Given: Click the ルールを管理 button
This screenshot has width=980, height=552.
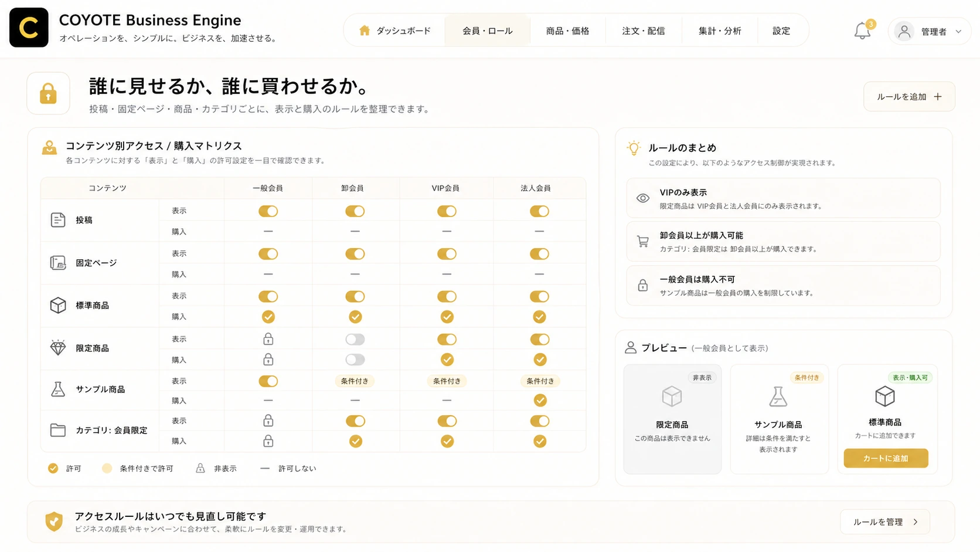Looking at the screenshot, I should click(x=885, y=522).
